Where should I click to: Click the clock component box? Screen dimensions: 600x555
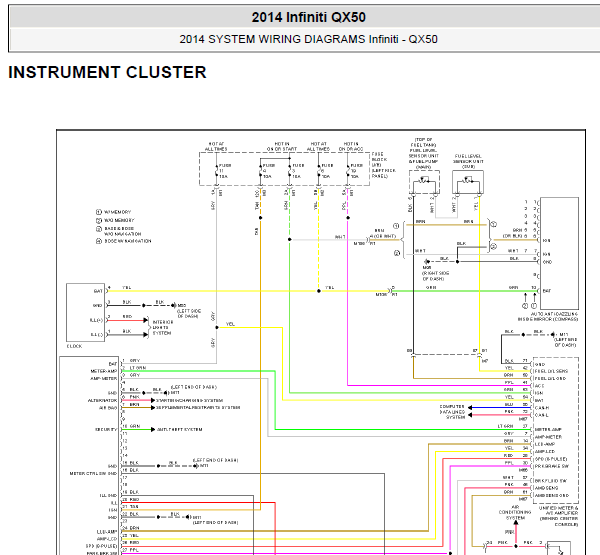[85, 313]
